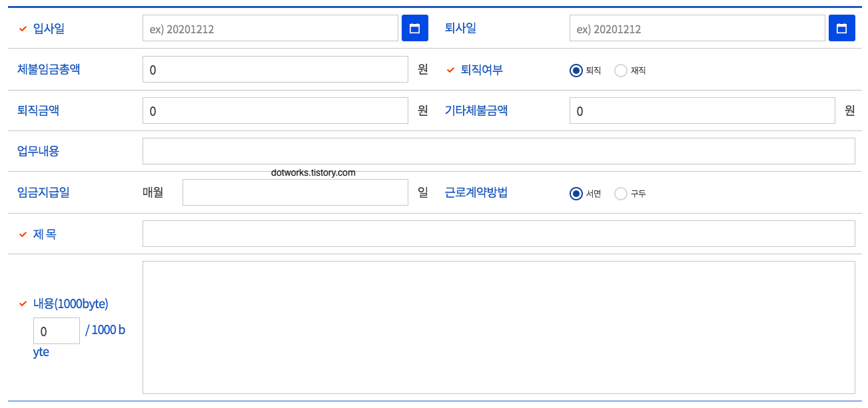Click the 제목 title input field
The width and height of the screenshot is (868, 408).
(x=498, y=234)
